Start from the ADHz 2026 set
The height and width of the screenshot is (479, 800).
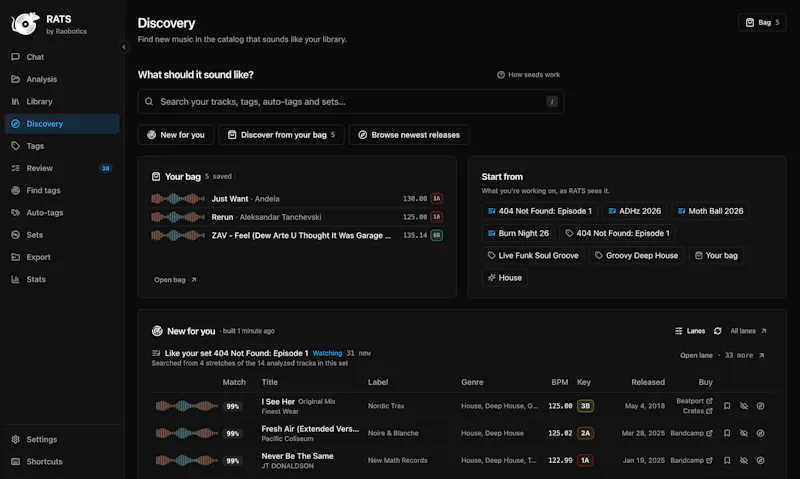[x=635, y=211]
